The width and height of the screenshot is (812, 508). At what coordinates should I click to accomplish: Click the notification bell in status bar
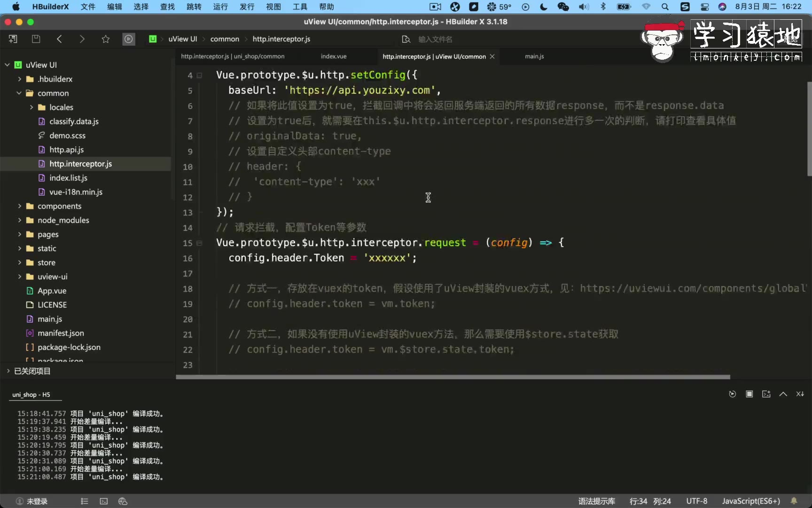tap(794, 501)
